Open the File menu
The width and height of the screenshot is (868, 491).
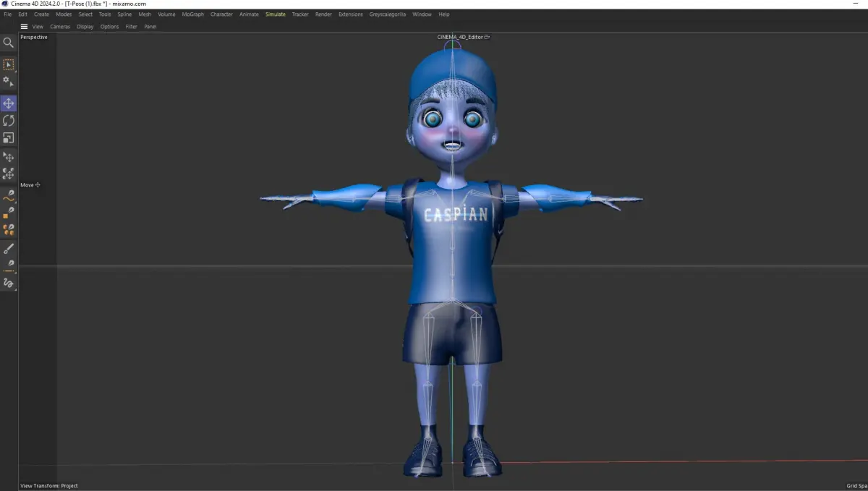point(8,14)
